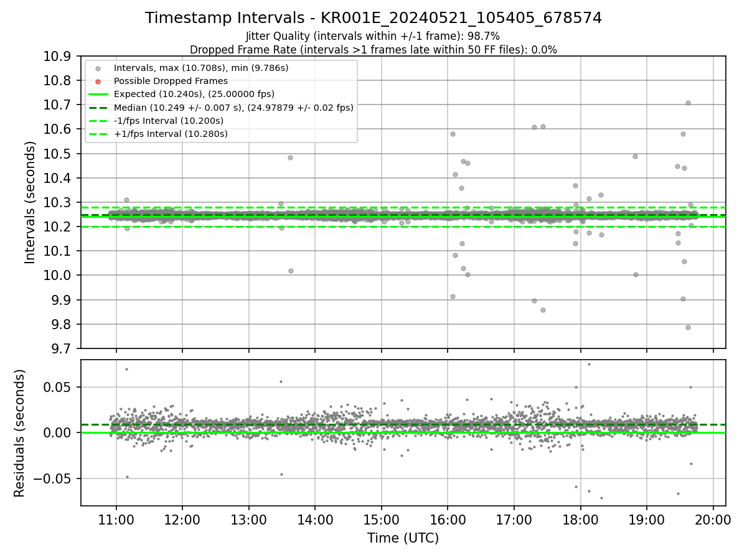Click the red dot marker in the legend
747x560 pixels.
98,82
